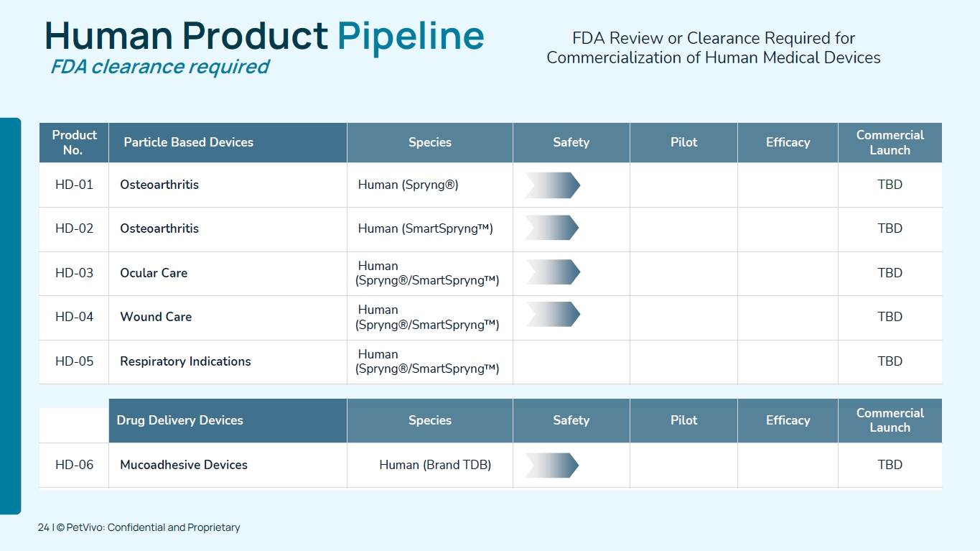Click the Efficacy header in the top table
The width and height of the screenshot is (980, 551).
pyautogui.click(x=788, y=142)
